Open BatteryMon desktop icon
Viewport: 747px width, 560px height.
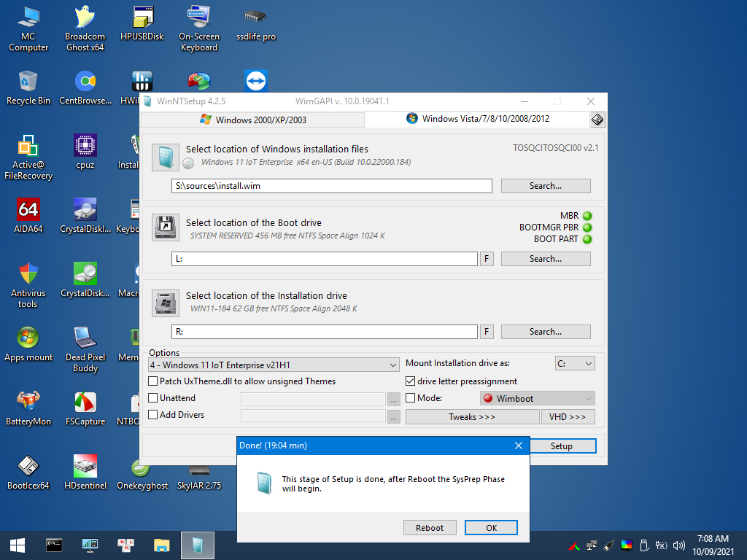pyautogui.click(x=28, y=408)
